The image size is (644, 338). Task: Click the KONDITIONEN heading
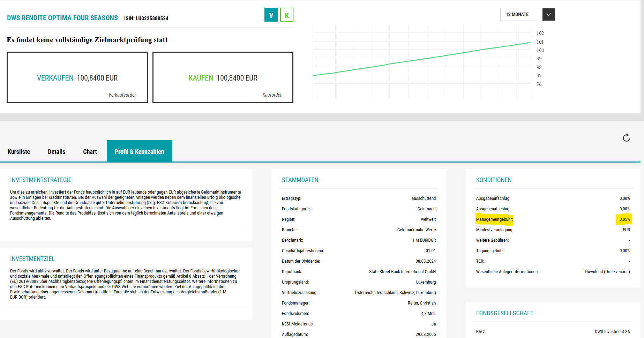pyautogui.click(x=494, y=180)
